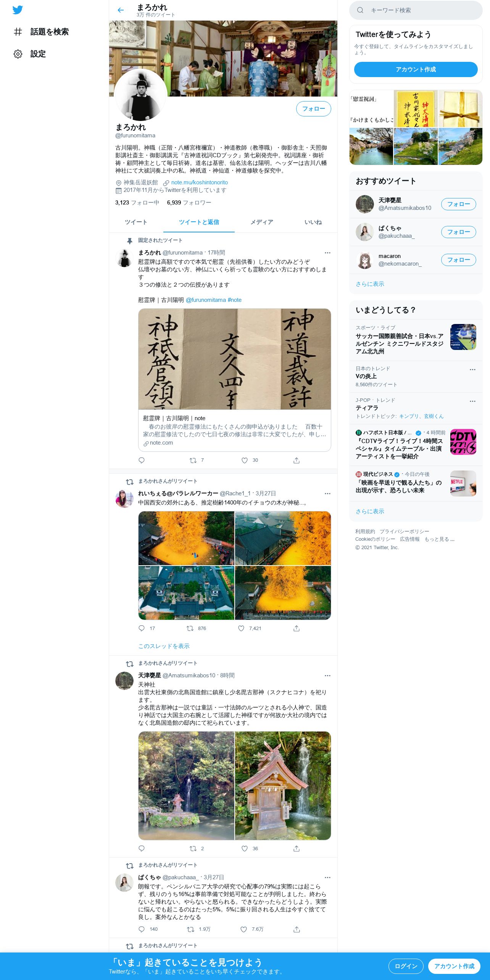
Task: Switch to the いいね tab
Action: [x=313, y=222]
